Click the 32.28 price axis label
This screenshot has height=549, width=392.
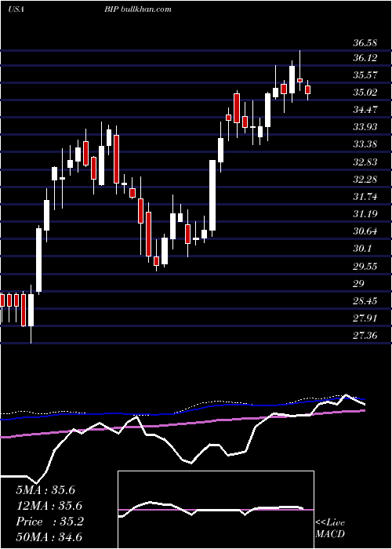tap(365, 180)
